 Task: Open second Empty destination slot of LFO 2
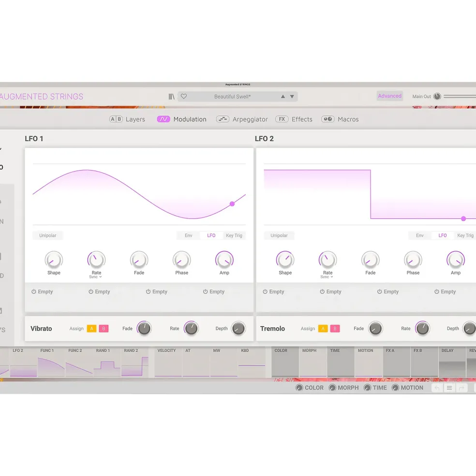331,291
